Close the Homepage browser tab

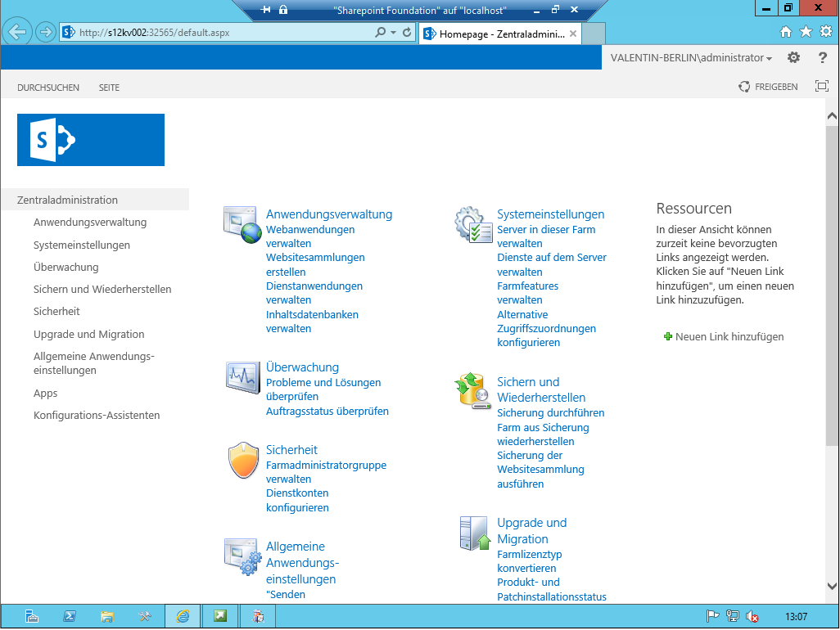pos(572,34)
